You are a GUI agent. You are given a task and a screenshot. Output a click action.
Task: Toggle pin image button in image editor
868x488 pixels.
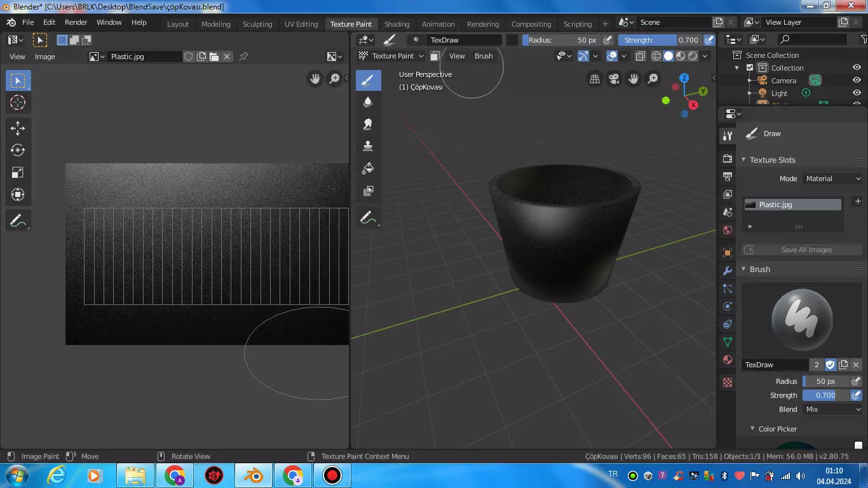pyautogui.click(x=243, y=57)
